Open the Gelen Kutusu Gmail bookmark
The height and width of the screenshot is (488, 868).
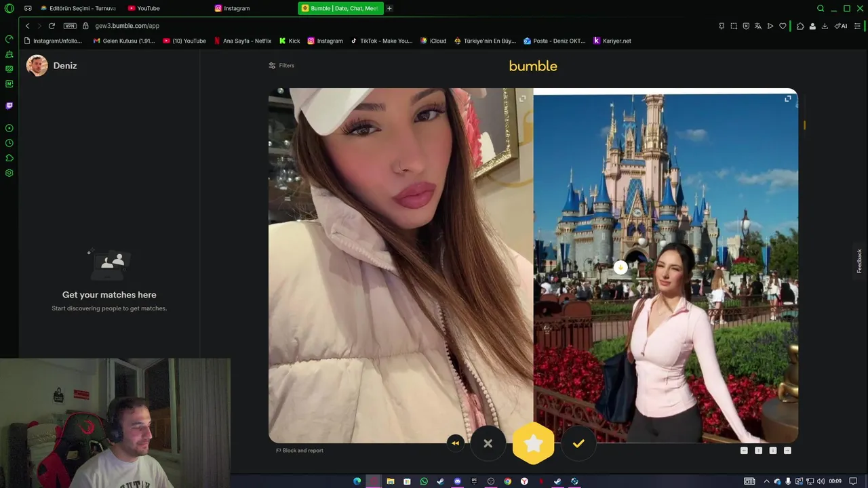pos(124,41)
